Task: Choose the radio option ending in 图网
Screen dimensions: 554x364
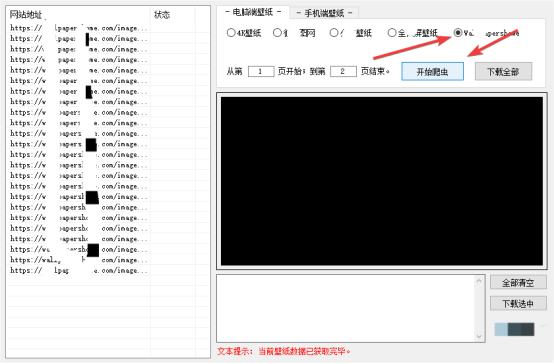Action: [x=294, y=33]
